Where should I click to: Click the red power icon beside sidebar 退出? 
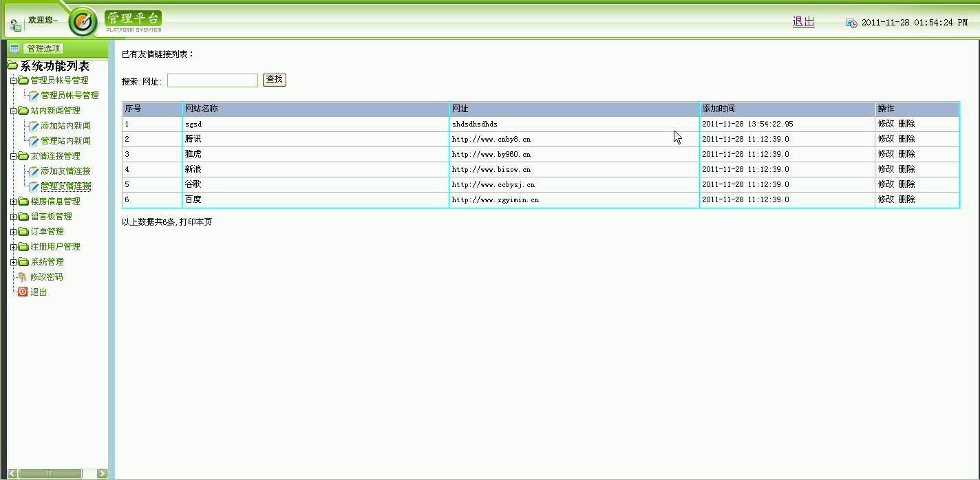pos(23,292)
